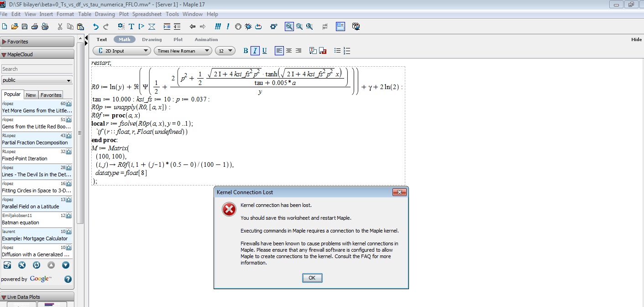
Task: Open the font size 12 dropdown
Action: point(225,51)
